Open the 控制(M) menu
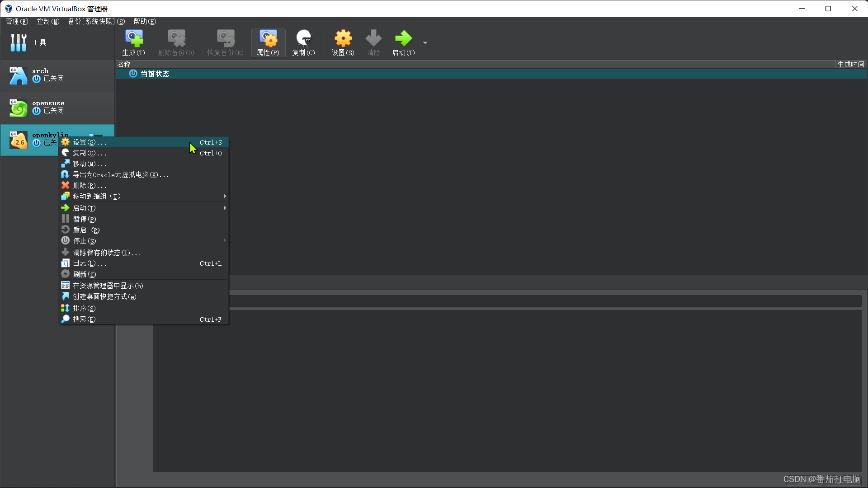This screenshot has height=488, width=868. tap(48, 21)
